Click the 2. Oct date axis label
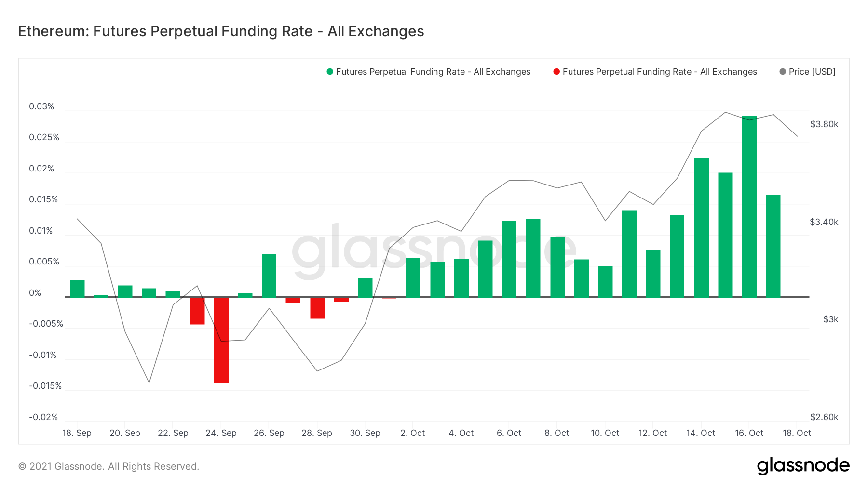 (413, 433)
